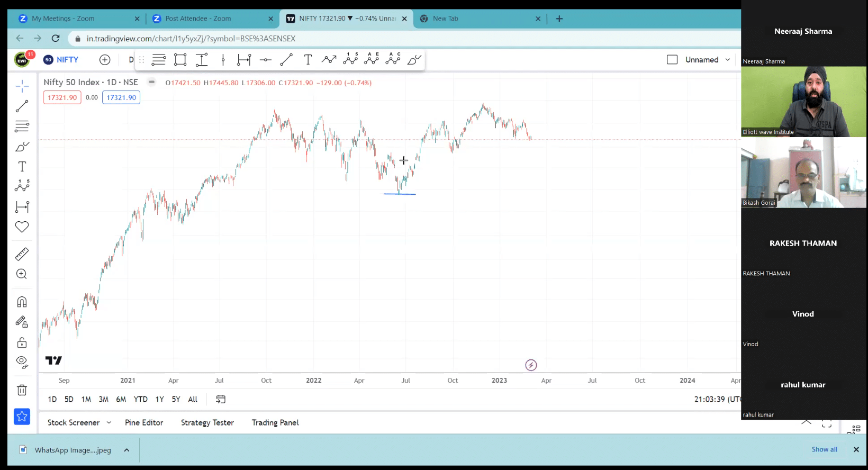868x470 pixels.
Task: Select the Arrow path polyline tool
Action: point(329,60)
